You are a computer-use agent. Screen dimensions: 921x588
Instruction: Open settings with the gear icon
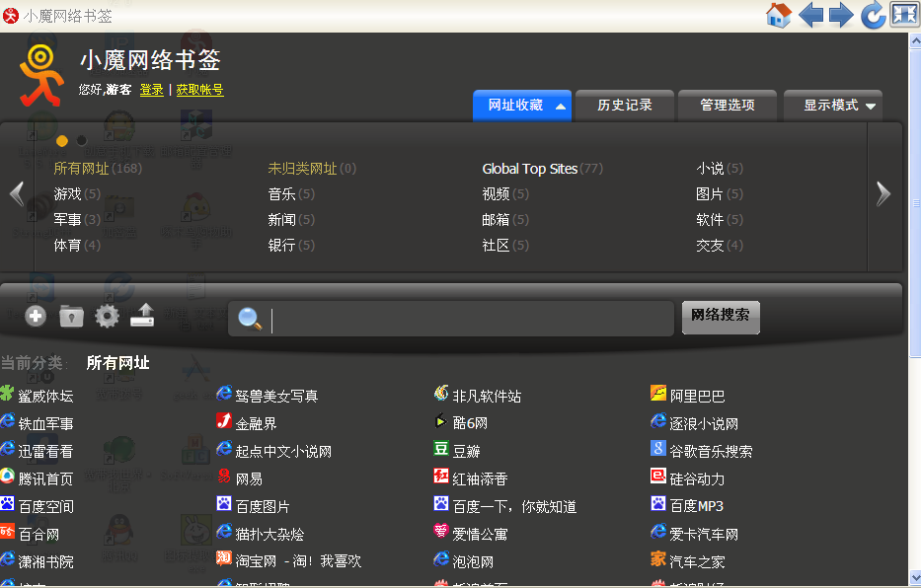click(x=107, y=317)
